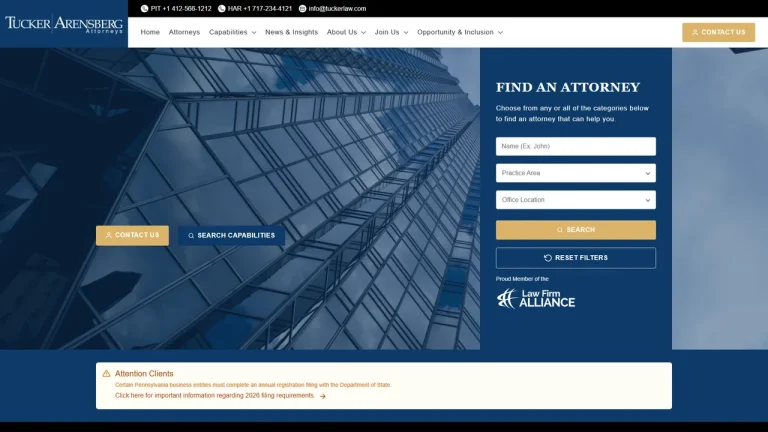Open the Practice Area dropdown
768x432 pixels.
[576, 173]
